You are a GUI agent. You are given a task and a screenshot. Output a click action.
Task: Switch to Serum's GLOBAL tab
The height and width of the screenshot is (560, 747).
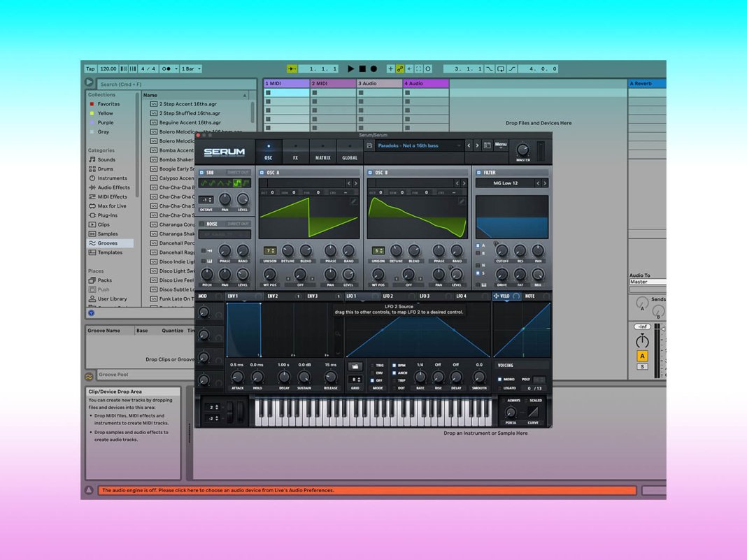click(x=350, y=152)
